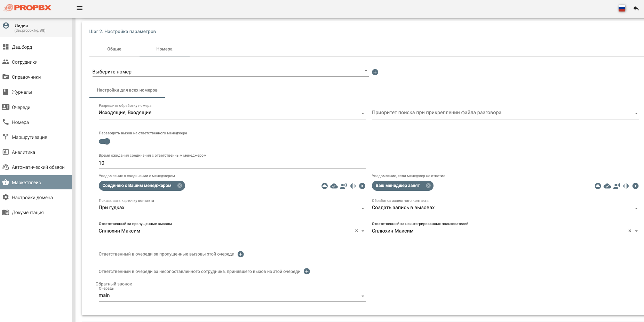
Task: Switch to the Общие tab
Action: click(x=114, y=49)
